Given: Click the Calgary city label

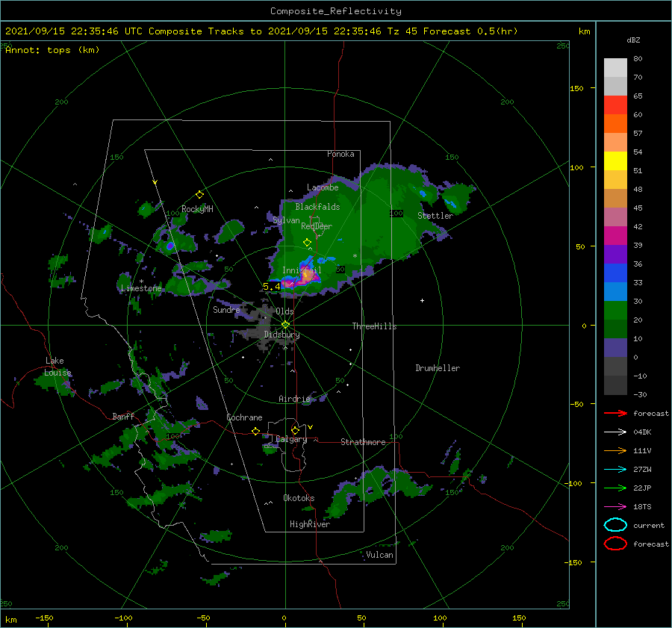Looking at the screenshot, I should coord(291,439).
